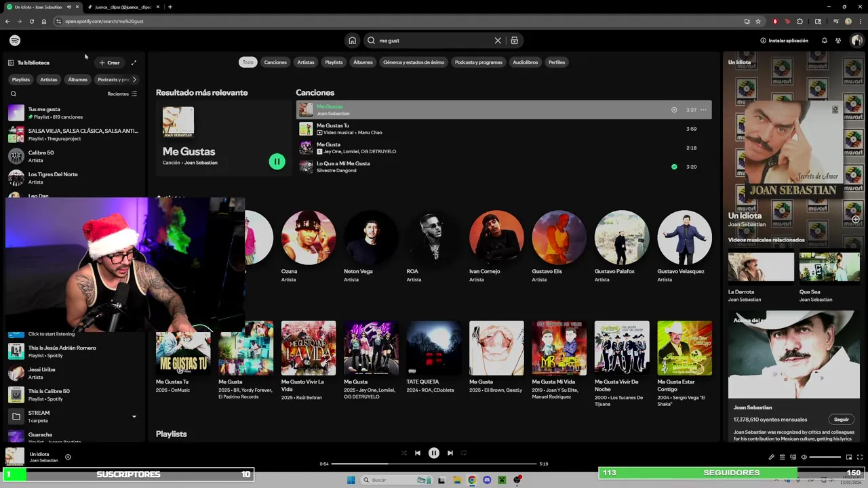
Task: Select the Perfiles tab
Action: [557, 62]
